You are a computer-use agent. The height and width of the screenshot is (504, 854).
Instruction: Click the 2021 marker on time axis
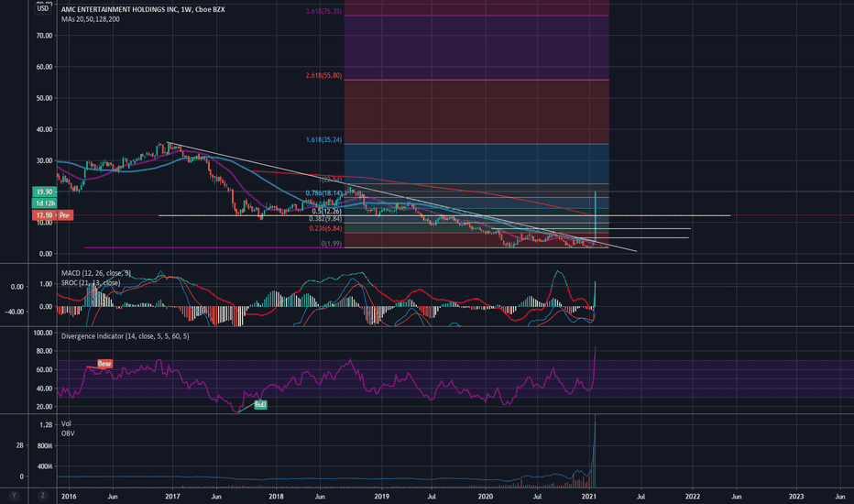[589, 497]
